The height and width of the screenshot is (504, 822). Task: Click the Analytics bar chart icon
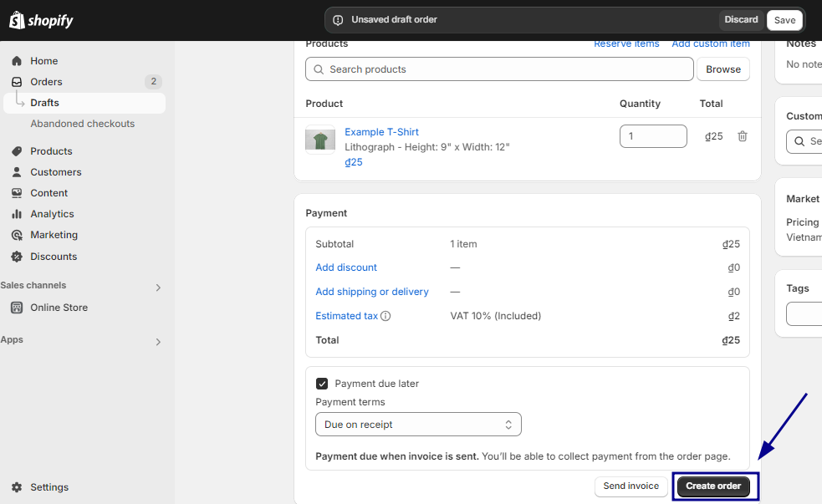coord(17,214)
